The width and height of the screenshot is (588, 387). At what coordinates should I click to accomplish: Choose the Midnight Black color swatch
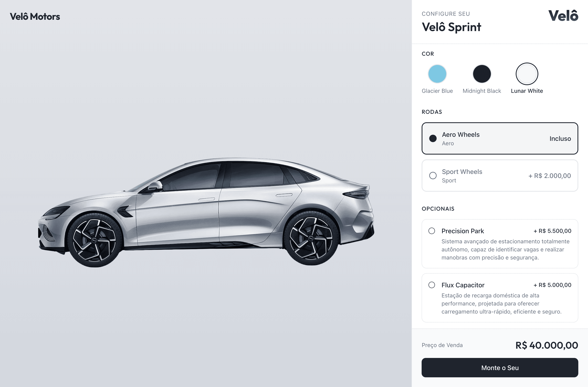(x=482, y=74)
